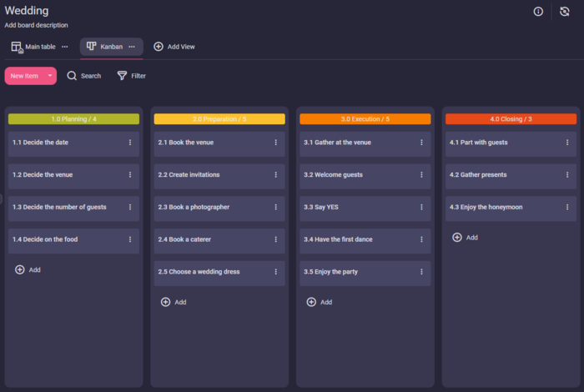
Task: Open options menu for Decide the date card
Action: 130,143
